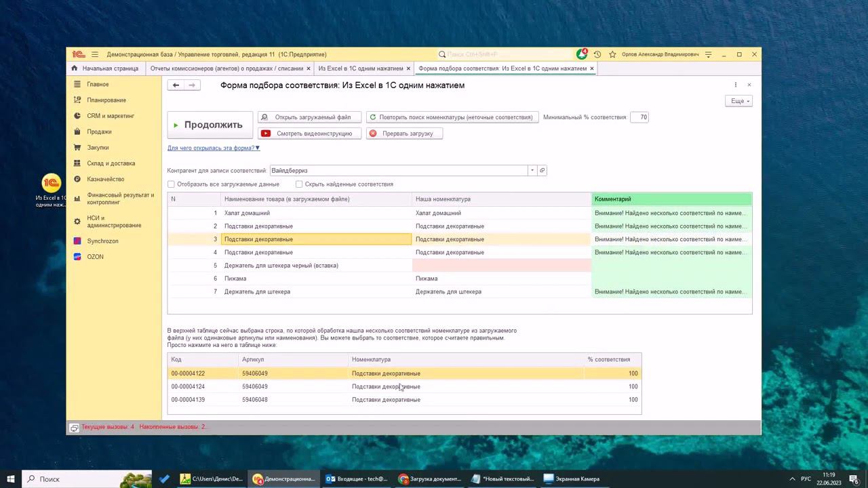Click 'Прервать загрузку' button
Viewport: 868px width, 488px height.
pyautogui.click(x=404, y=134)
